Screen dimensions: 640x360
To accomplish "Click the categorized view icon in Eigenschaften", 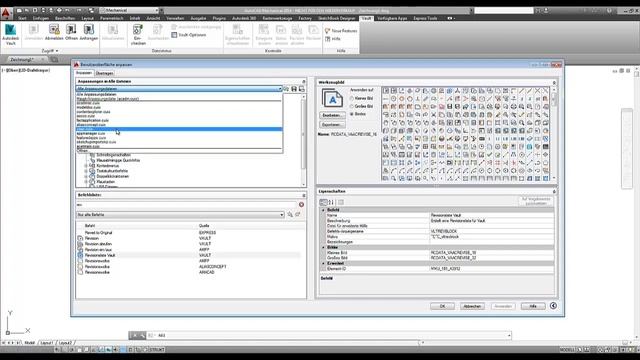I will point(323,202).
